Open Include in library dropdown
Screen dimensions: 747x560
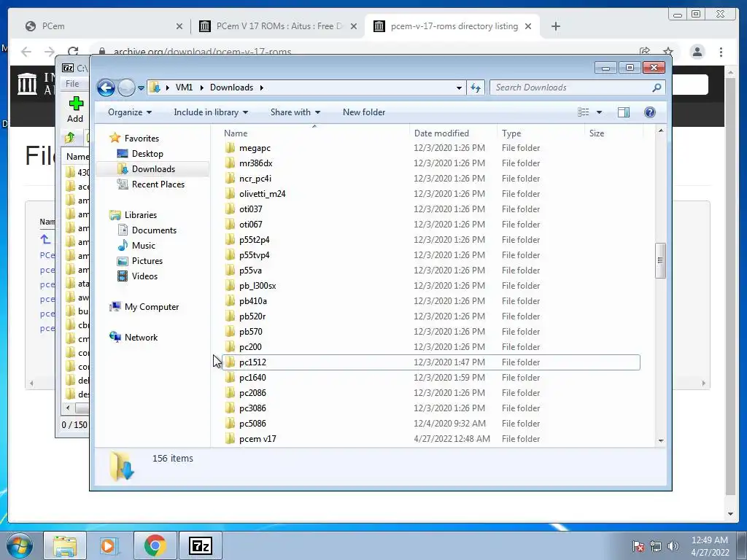coord(211,112)
